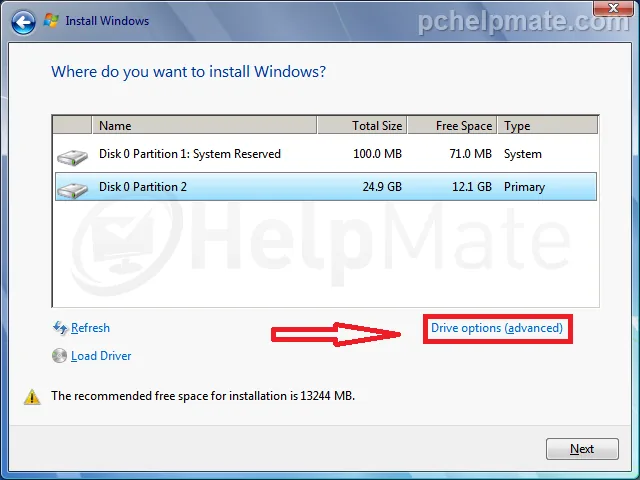The height and width of the screenshot is (480, 640).
Task: Select the Disk 0 Partition 2 row
Action: pyautogui.click(x=326, y=187)
